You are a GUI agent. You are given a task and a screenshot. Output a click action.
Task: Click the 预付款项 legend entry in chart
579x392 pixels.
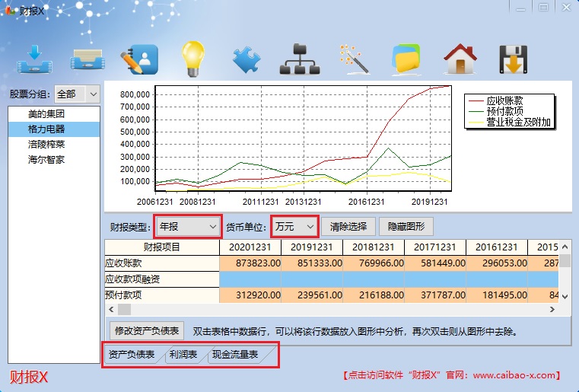coord(496,111)
